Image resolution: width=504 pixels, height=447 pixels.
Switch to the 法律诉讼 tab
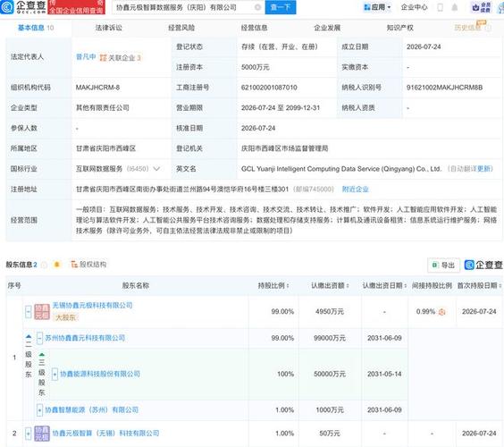click(x=109, y=28)
